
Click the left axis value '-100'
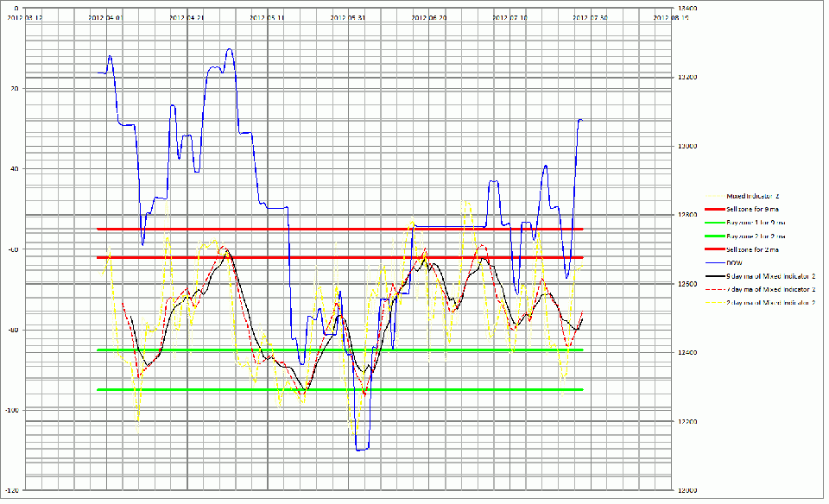(x=11, y=411)
